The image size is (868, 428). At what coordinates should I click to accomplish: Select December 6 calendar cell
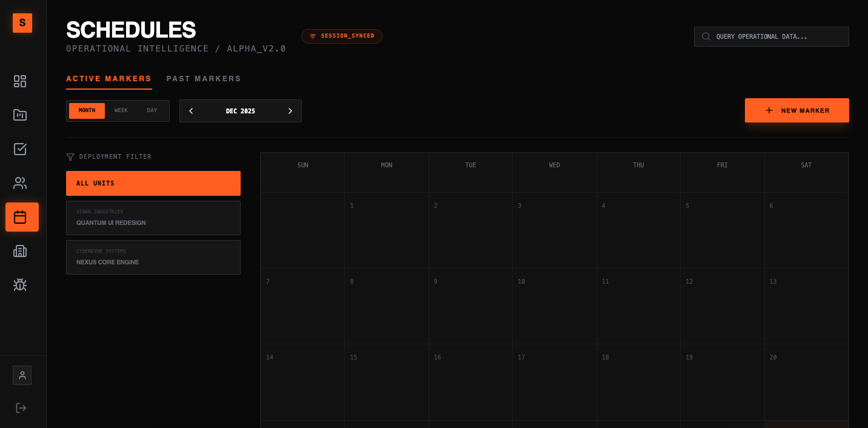point(806,230)
